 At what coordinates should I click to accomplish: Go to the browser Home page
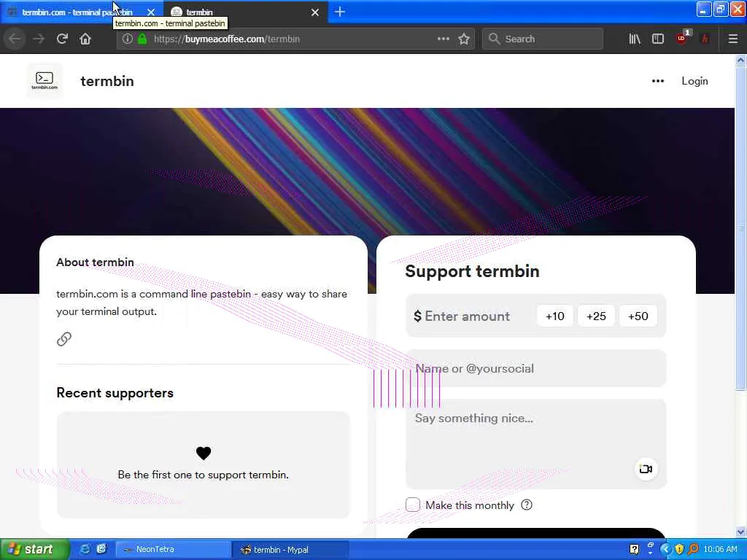[85, 39]
